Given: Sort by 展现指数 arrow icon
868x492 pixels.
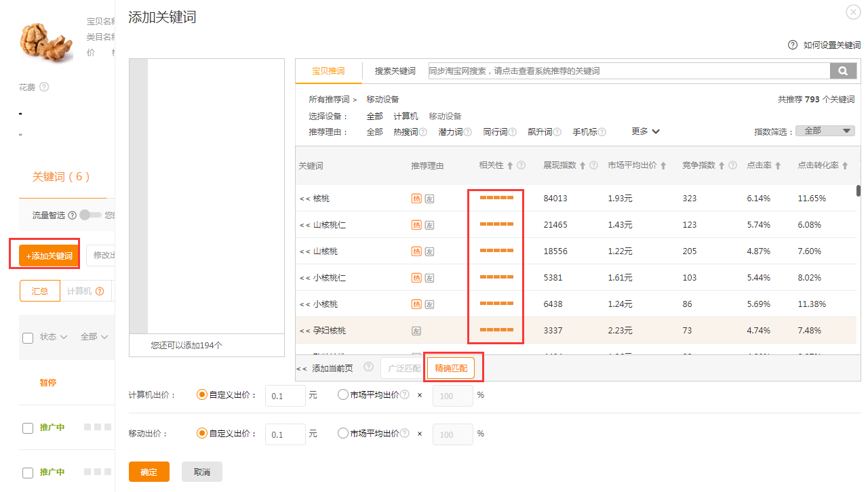Looking at the screenshot, I should click(x=583, y=165).
